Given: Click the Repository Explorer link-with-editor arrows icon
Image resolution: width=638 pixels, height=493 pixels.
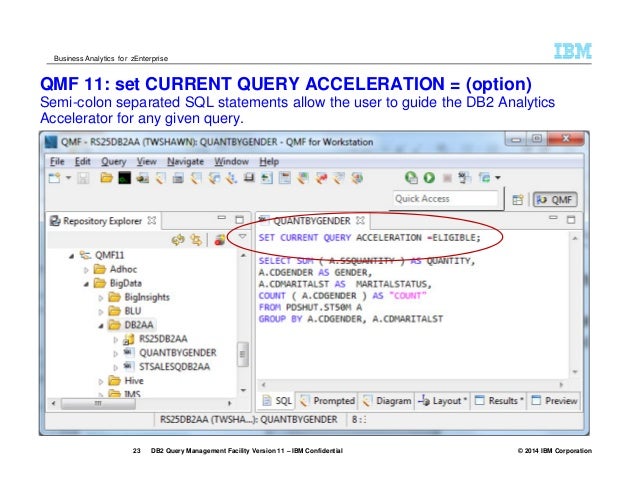Looking at the screenshot, I should tap(196, 240).
